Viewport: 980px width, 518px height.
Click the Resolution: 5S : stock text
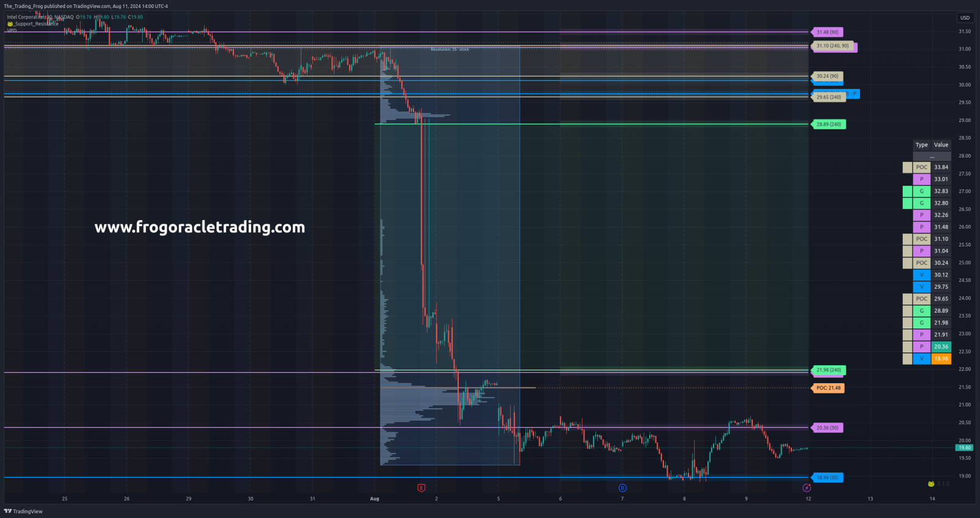tap(450, 49)
